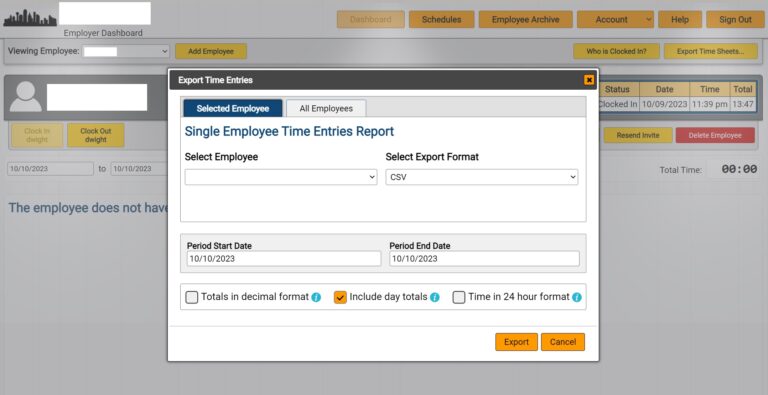768x395 pixels.
Task: Click the Delete Employee button
Action: 715,135
